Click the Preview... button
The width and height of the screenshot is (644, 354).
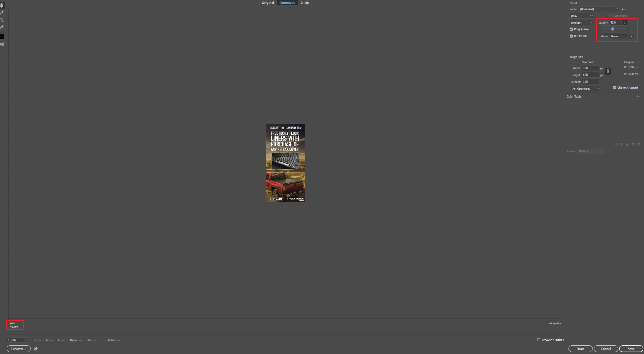tap(19, 349)
